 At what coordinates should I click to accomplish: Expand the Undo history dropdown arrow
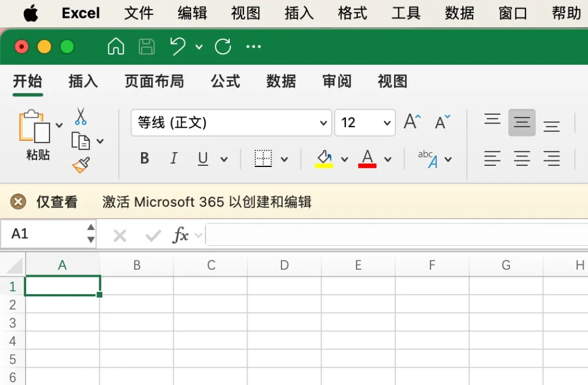pyautogui.click(x=199, y=47)
